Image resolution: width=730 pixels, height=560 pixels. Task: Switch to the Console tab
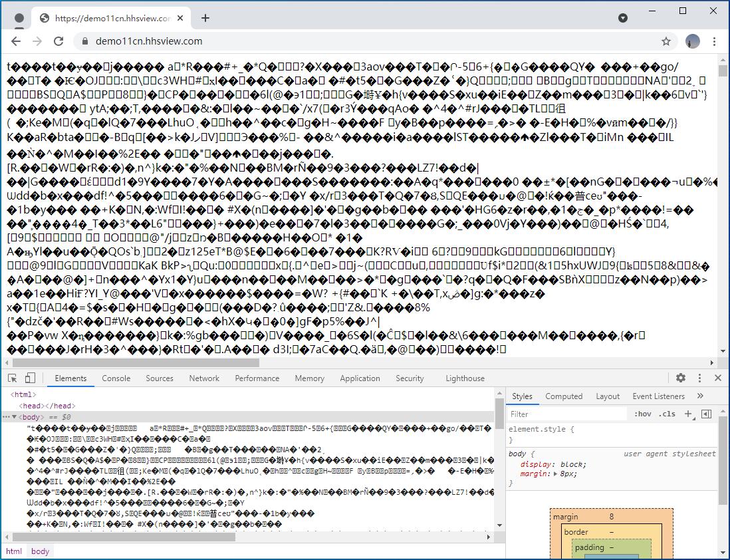[x=116, y=378]
